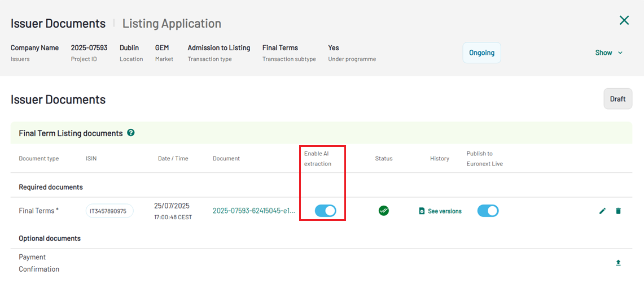Open the See versions history link

(444, 211)
